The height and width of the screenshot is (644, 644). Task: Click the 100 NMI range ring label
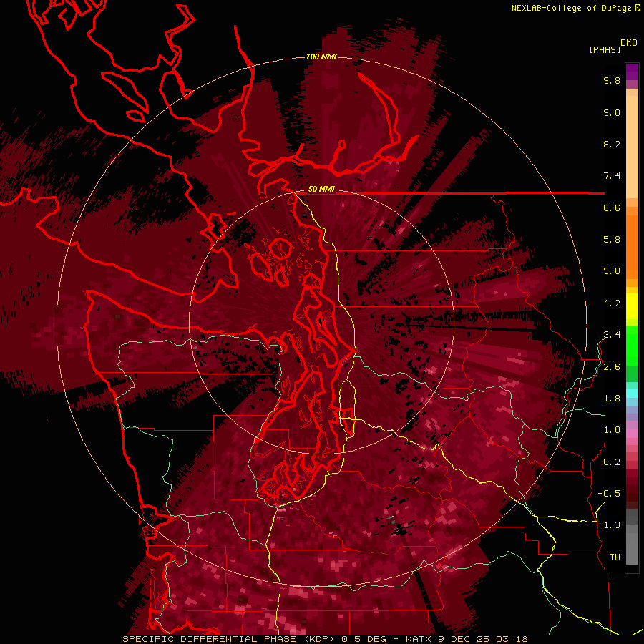pyautogui.click(x=321, y=57)
